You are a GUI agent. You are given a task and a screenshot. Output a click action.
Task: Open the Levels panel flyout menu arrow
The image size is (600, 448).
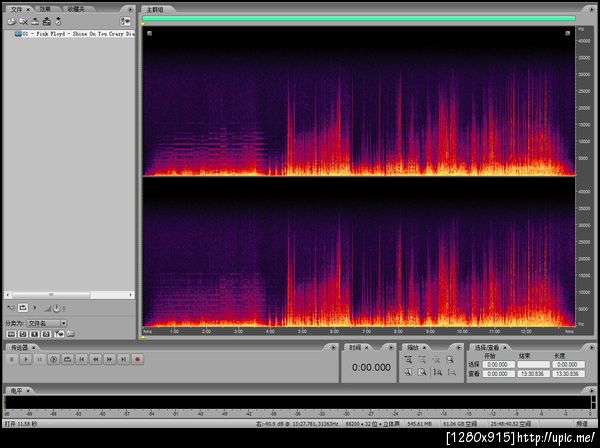(591, 391)
